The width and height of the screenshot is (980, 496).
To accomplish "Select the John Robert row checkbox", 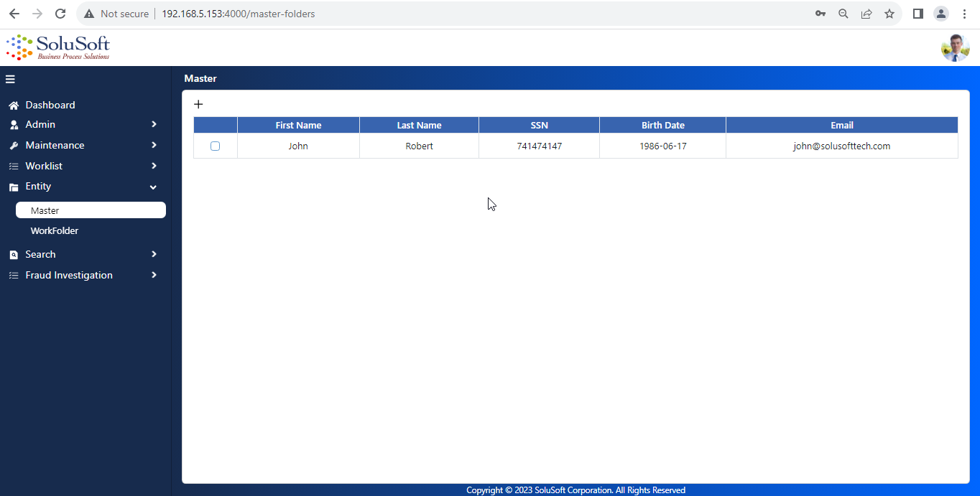I will [215, 146].
